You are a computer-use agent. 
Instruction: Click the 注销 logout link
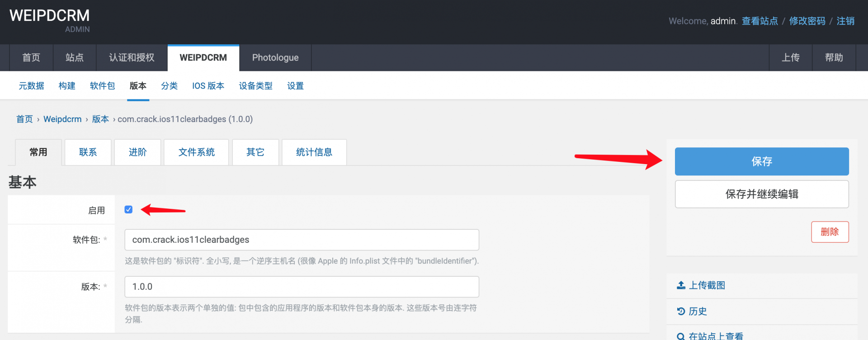845,21
